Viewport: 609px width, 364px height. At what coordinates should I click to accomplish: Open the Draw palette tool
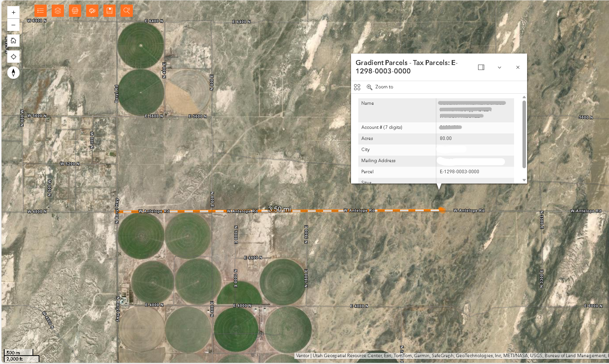[92, 11]
